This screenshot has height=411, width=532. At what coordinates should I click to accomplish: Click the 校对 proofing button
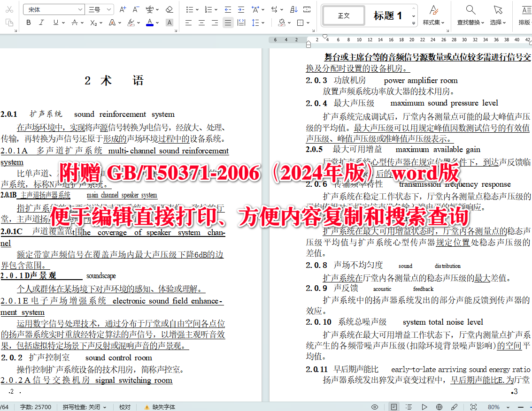(124, 406)
